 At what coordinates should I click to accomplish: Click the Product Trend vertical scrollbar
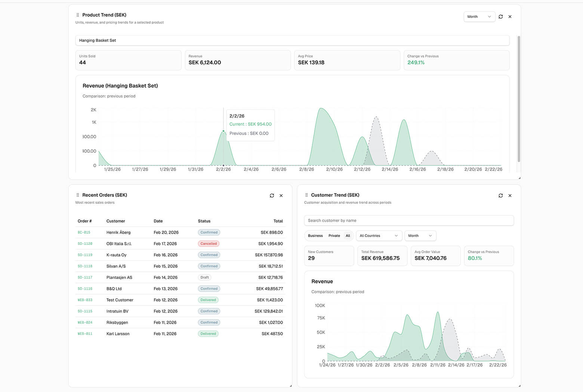pyautogui.click(x=519, y=99)
